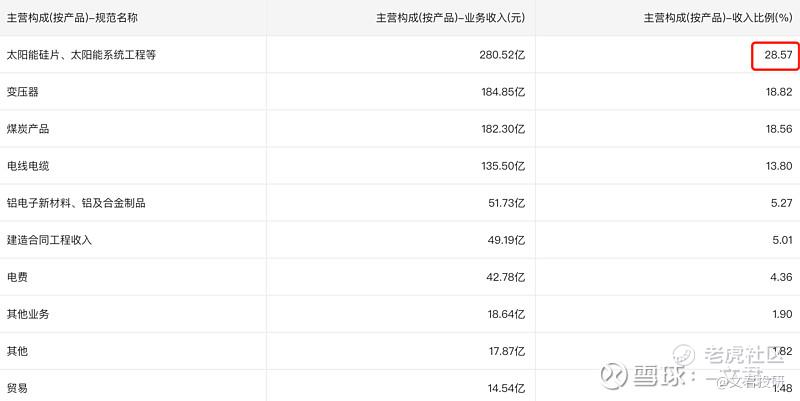This screenshot has width=800, height=401.
Task: Select the 变压器 product row
Action: 23,92
